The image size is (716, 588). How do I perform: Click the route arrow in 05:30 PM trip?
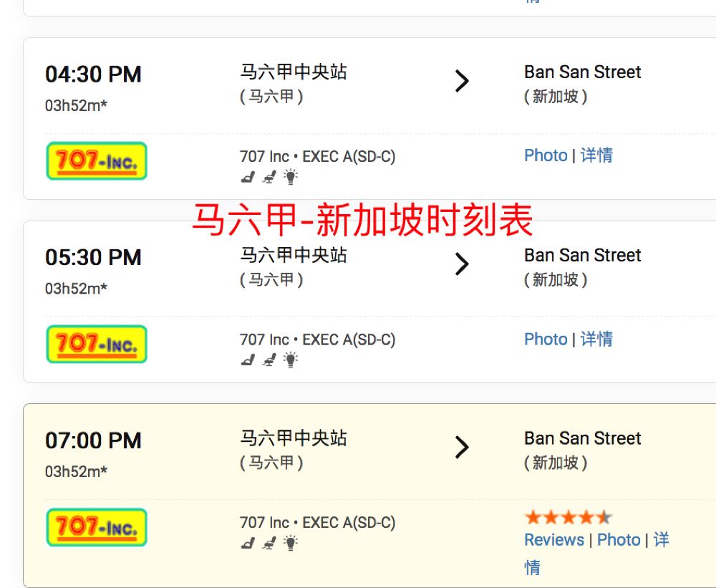(462, 265)
